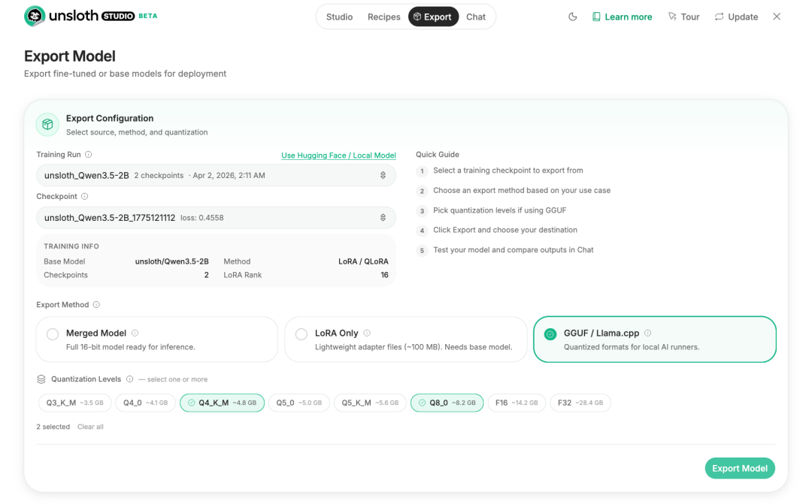Open Use Hugging Face / Local Model link

click(338, 155)
